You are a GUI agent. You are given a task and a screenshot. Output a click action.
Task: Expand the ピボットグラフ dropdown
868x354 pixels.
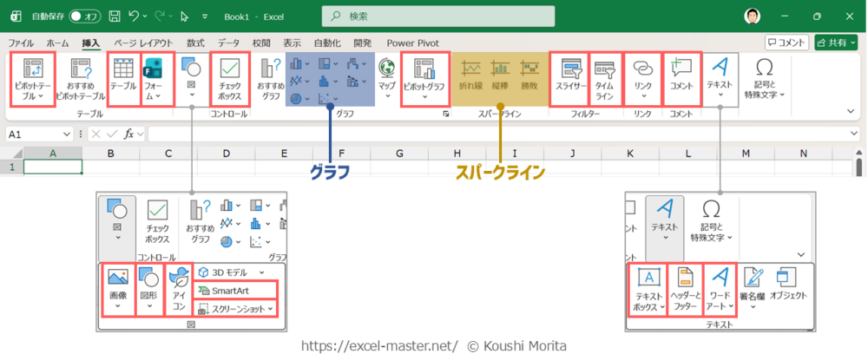point(424,96)
